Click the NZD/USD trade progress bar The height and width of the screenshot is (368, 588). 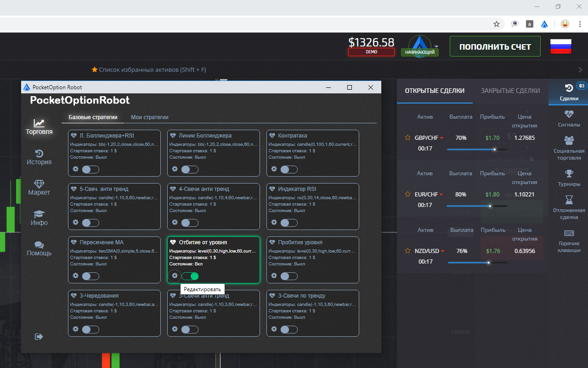[478, 263]
